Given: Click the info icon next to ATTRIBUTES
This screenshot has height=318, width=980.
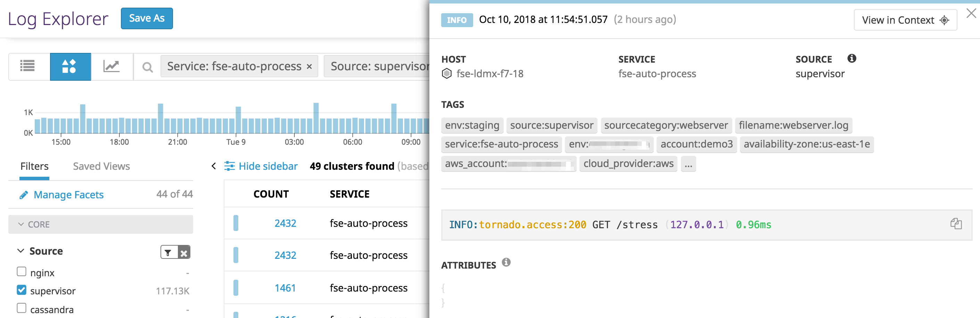Looking at the screenshot, I should (506, 262).
